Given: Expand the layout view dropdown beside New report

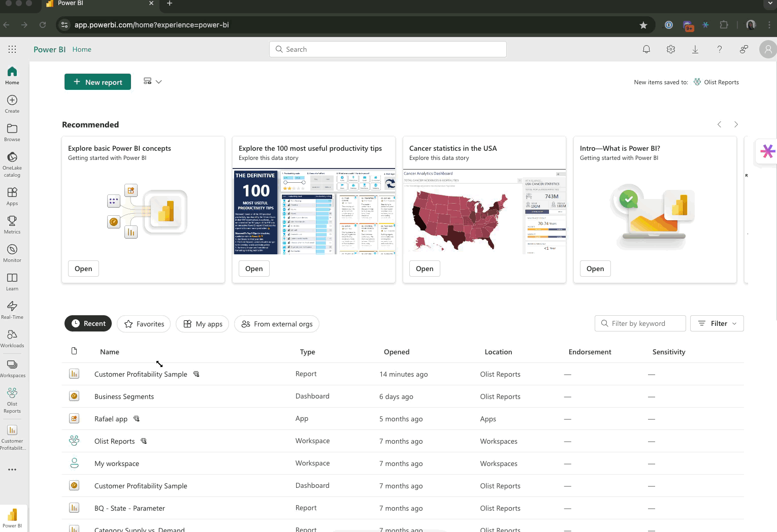Looking at the screenshot, I should 152,82.
